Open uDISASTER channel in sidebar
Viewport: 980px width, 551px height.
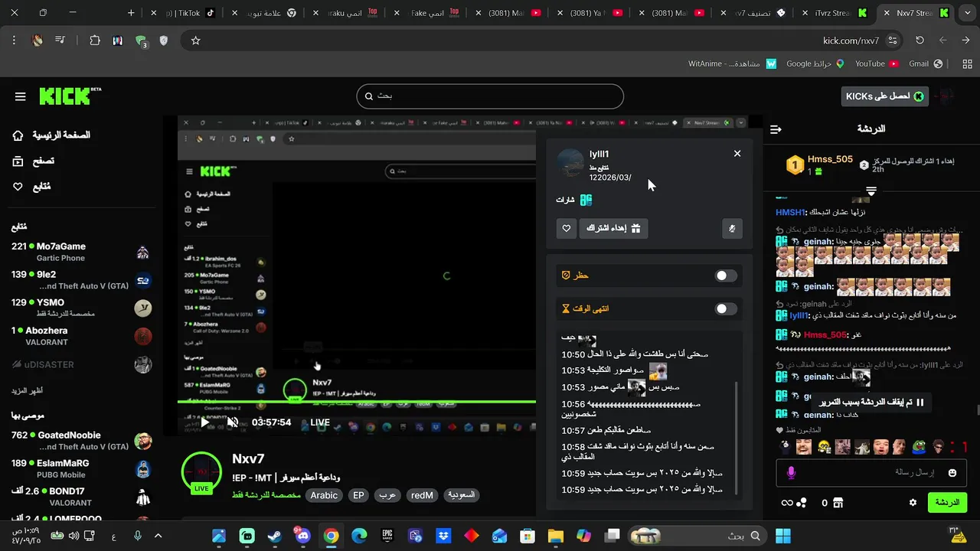pos(81,364)
